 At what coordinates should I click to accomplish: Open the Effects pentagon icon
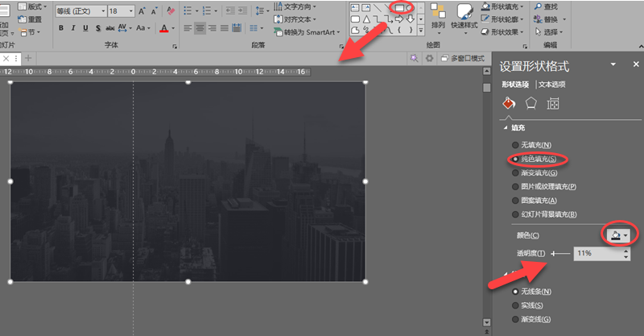(531, 103)
